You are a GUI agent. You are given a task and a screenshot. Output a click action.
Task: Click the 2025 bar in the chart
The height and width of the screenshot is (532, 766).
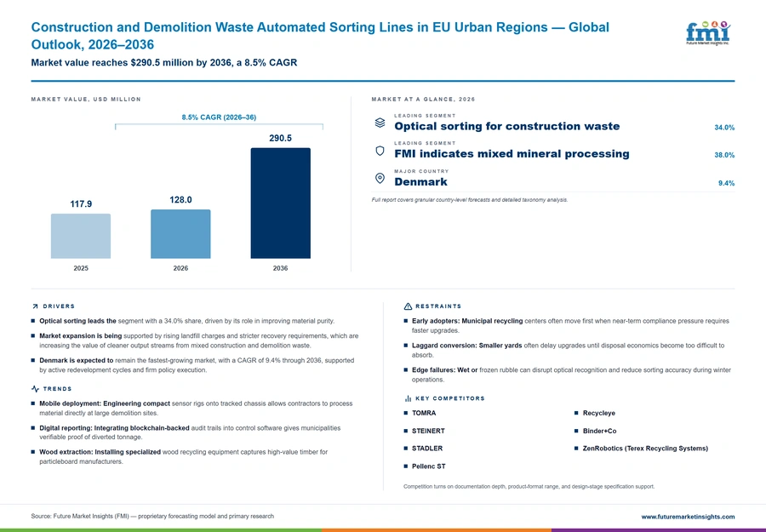[x=81, y=236]
